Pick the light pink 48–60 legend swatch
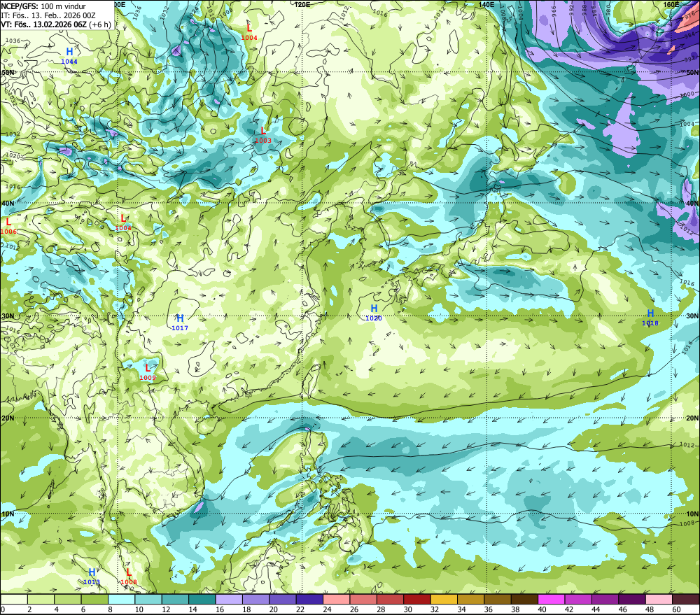 pyautogui.click(x=659, y=599)
